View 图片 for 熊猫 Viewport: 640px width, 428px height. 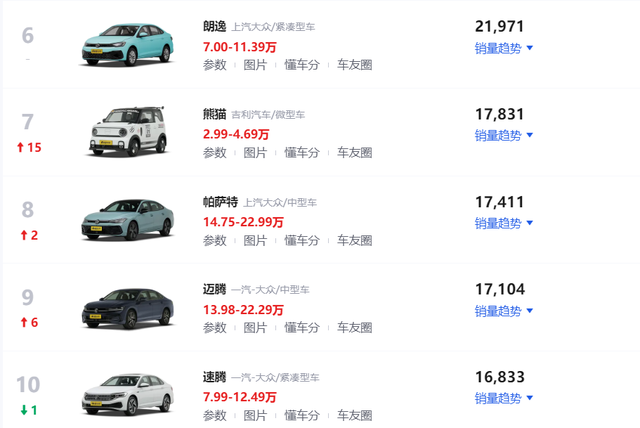click(255, 153)
